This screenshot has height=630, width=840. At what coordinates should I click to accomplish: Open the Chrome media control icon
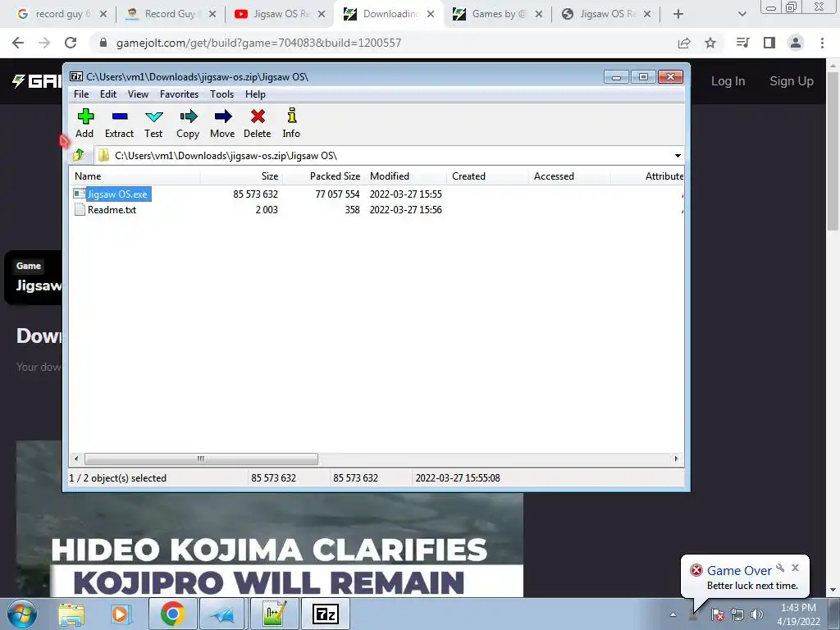(x=742, y=43)
